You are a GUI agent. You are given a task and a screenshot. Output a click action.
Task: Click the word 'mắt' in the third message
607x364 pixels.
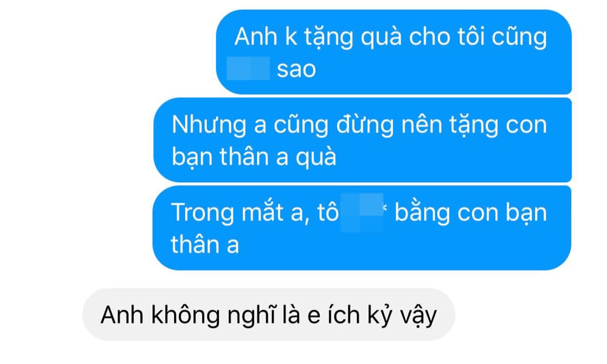264,212
